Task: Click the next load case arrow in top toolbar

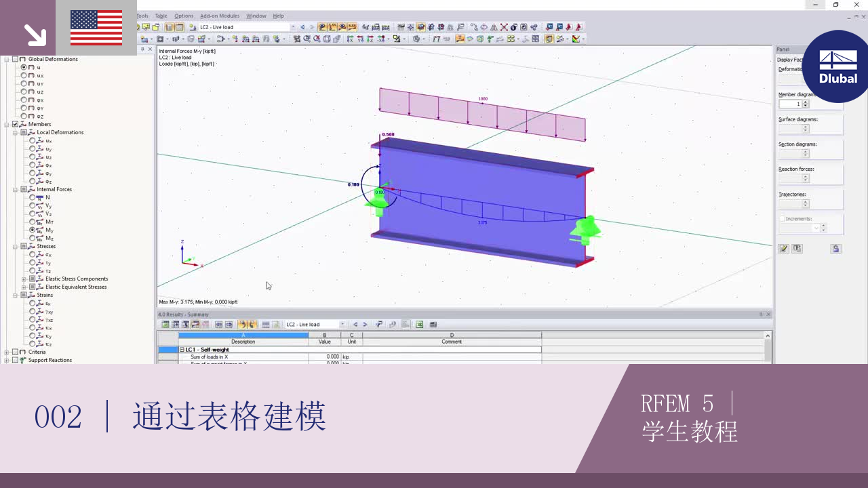Action: point(311,27)
